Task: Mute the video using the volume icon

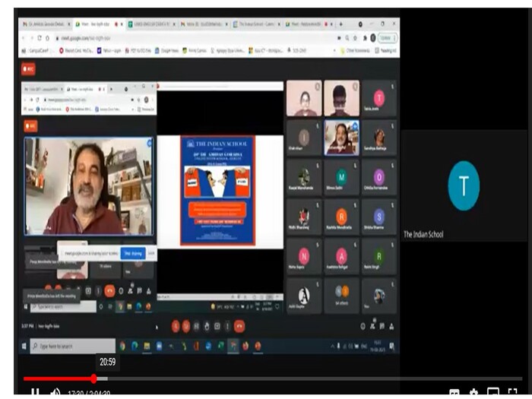Action: [55, 393]
